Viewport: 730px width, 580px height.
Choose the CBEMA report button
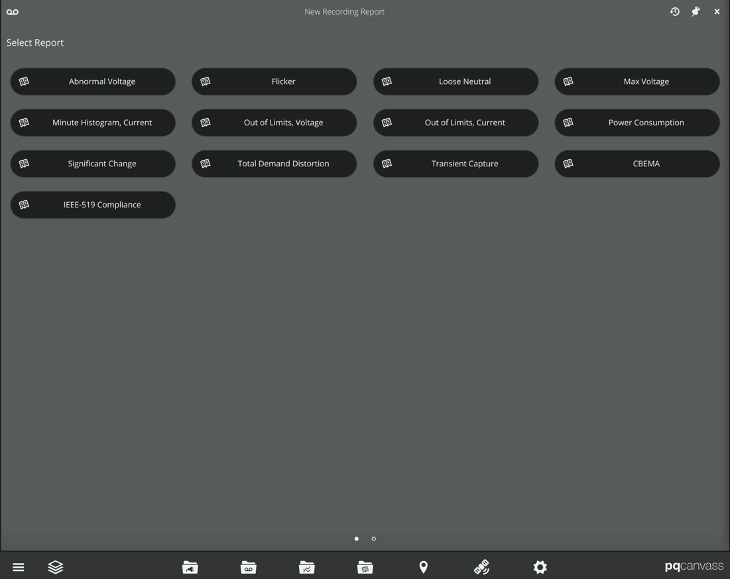[637, 164]
